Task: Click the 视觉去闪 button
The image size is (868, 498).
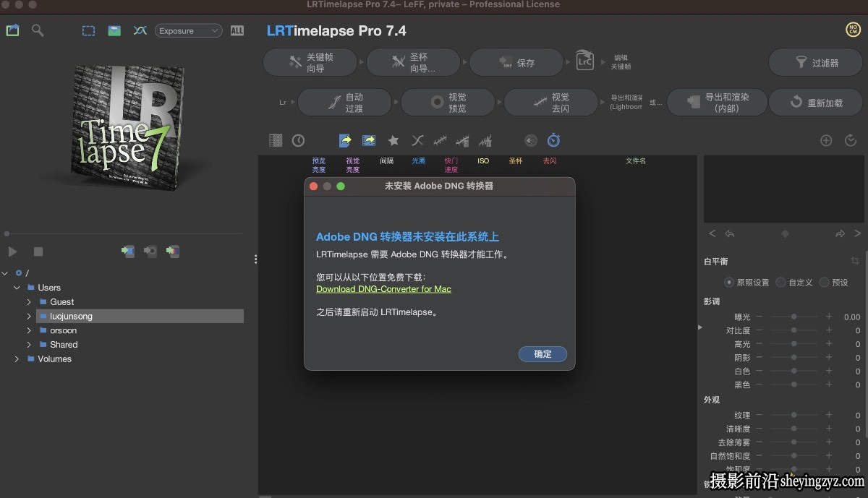Action: pyautogui.click(x=552, y=103)
